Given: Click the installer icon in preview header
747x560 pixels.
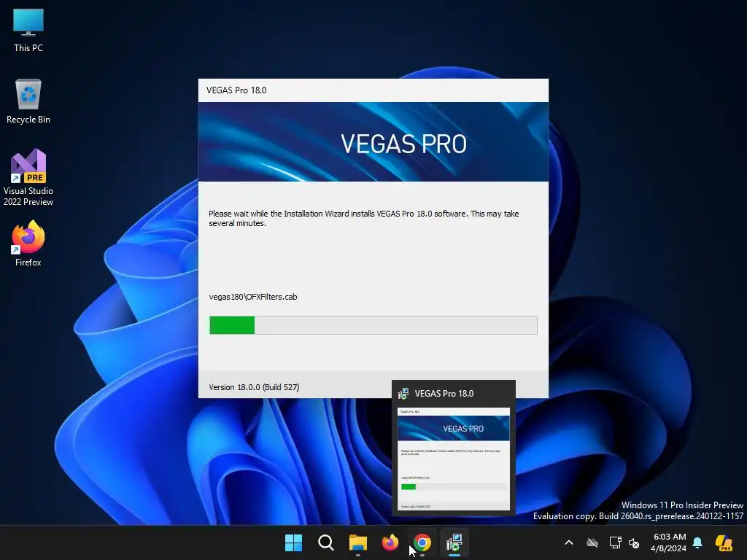Looking at the screenshot, I should click(403, 394).
